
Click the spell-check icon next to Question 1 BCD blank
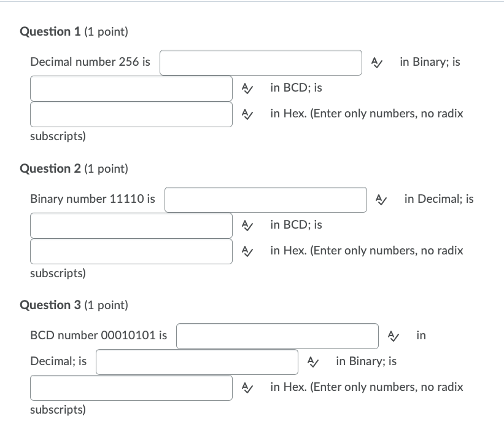248,88
